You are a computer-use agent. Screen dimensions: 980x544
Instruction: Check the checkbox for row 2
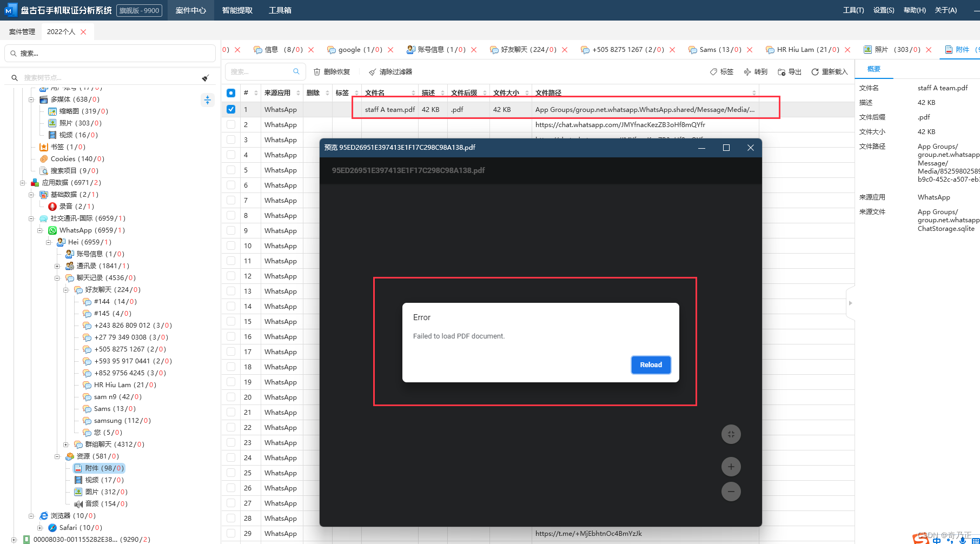(x=231, y=124)
